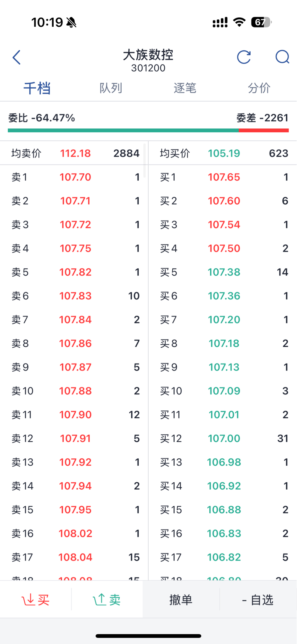Select the 卖1 row at 107.70
The width and height of the screenshot is (297, 644).
(x=74, y=177)
